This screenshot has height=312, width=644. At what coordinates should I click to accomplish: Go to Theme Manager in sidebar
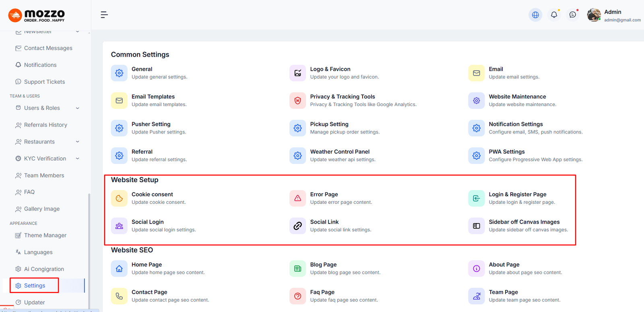point(45,235)
